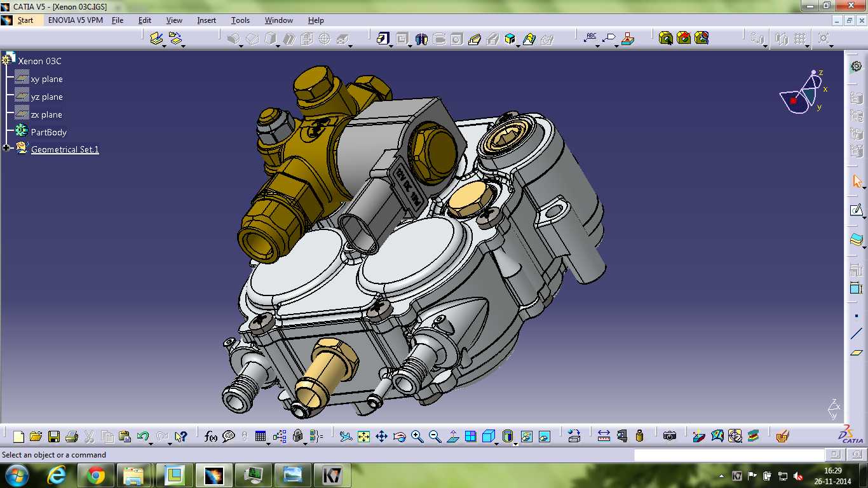Click the workbench gear icon at top right

(857, 66)
